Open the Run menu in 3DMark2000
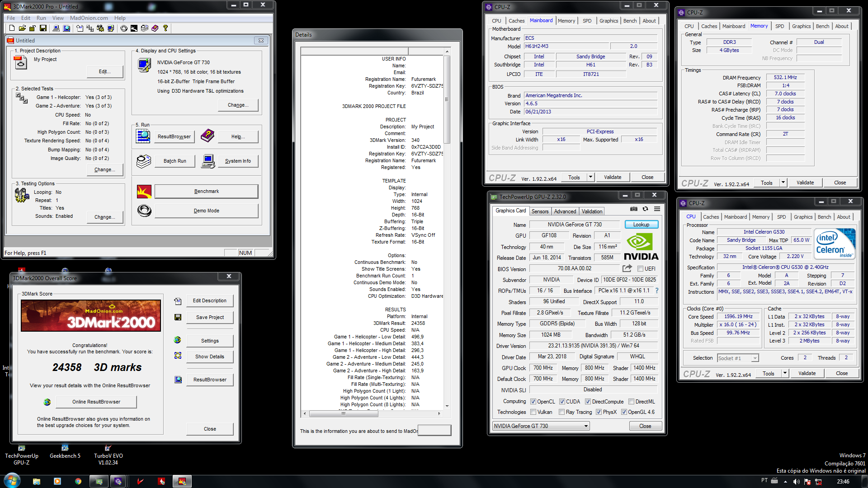Image resolution: width=868 pixels, height=488 pixels. [41, 18]
